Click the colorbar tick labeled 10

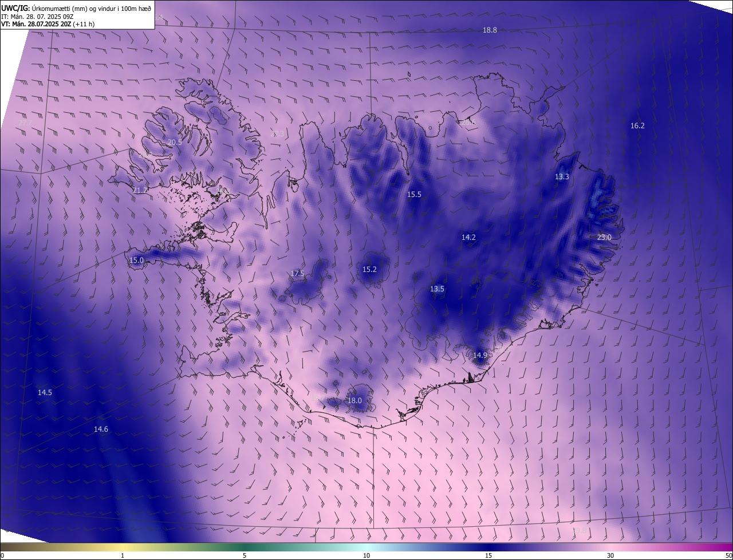tap(366, 556)
